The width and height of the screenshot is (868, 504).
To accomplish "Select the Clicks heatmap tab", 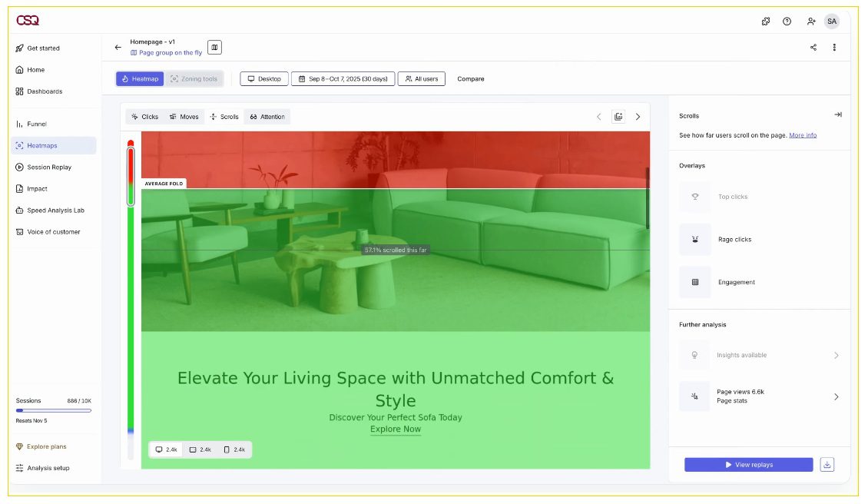I will pos(144,117).
